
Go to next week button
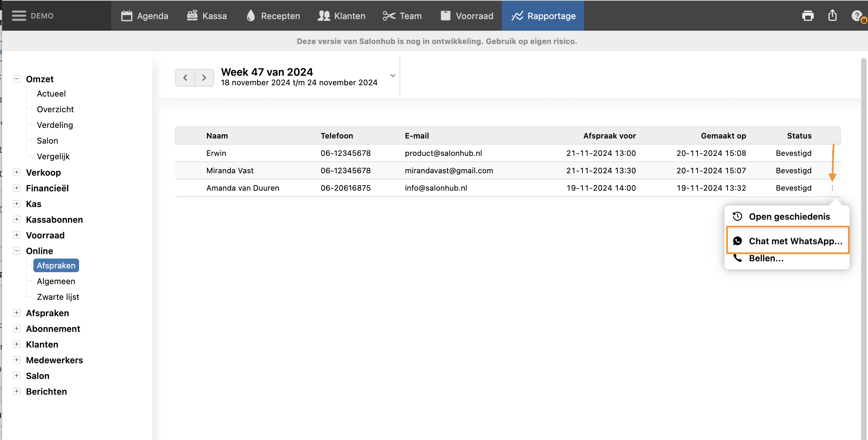pyautogui.click(x=204, y=78)
